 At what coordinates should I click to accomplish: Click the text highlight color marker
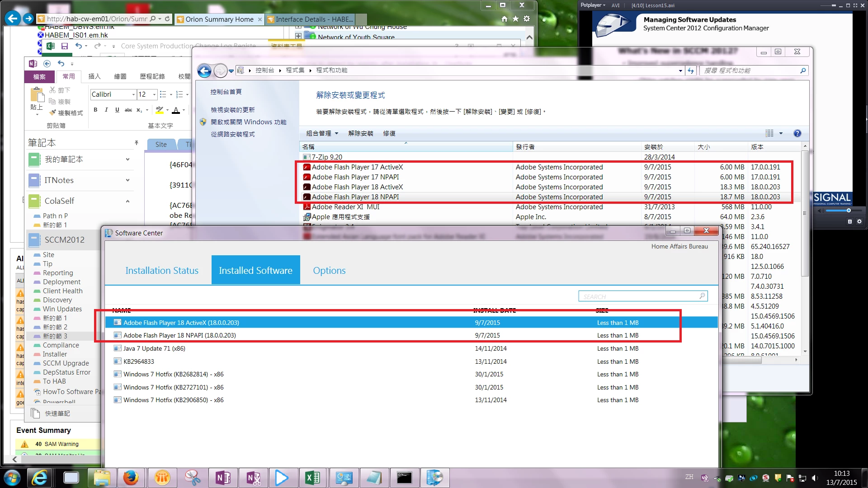click(159, 110)
